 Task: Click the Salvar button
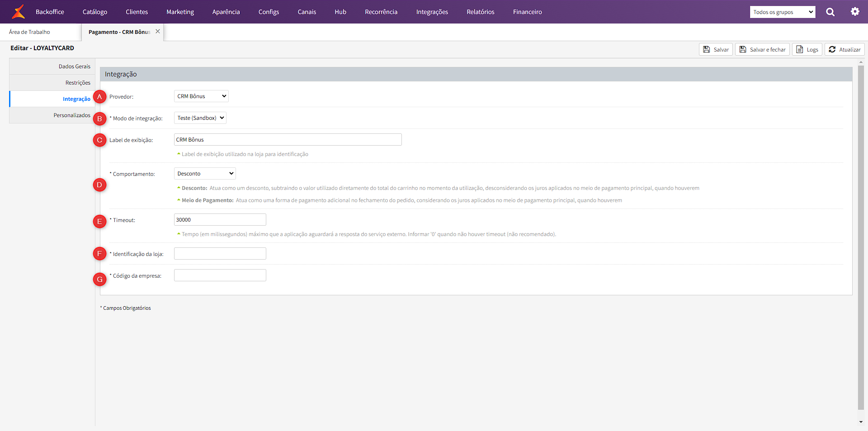tap(716, 49)
